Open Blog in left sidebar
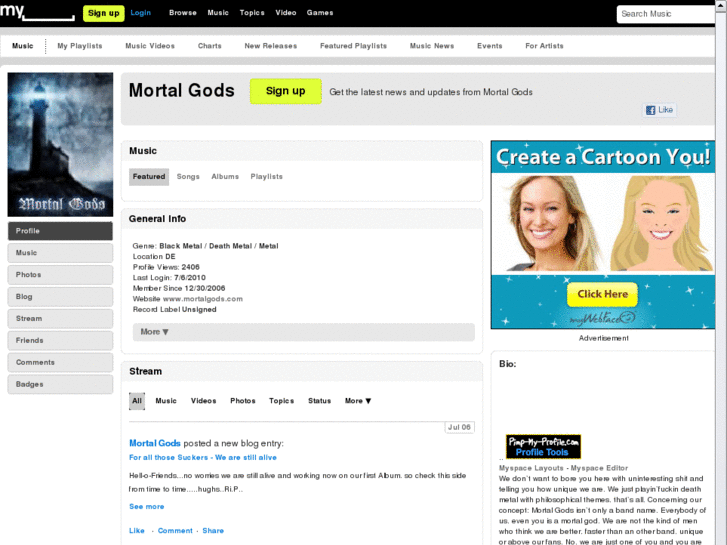 [60, 296]
